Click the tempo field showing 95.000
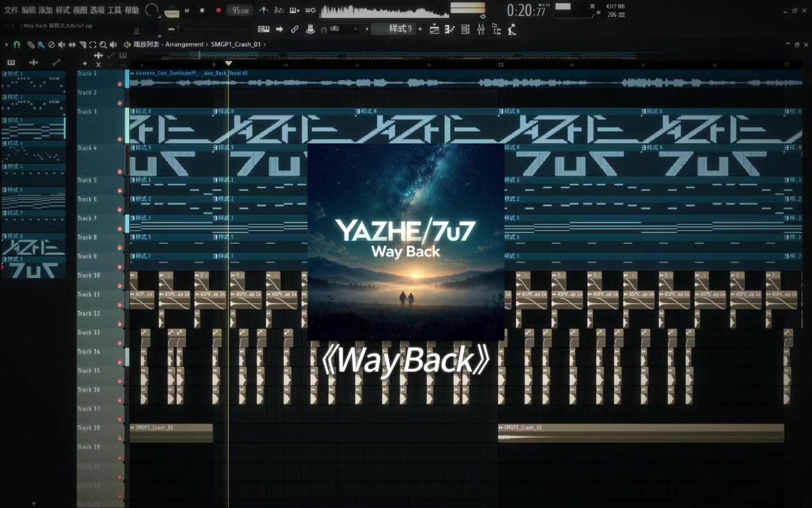Viewport: 812px width, 508px height. click(x=240, y=10)
